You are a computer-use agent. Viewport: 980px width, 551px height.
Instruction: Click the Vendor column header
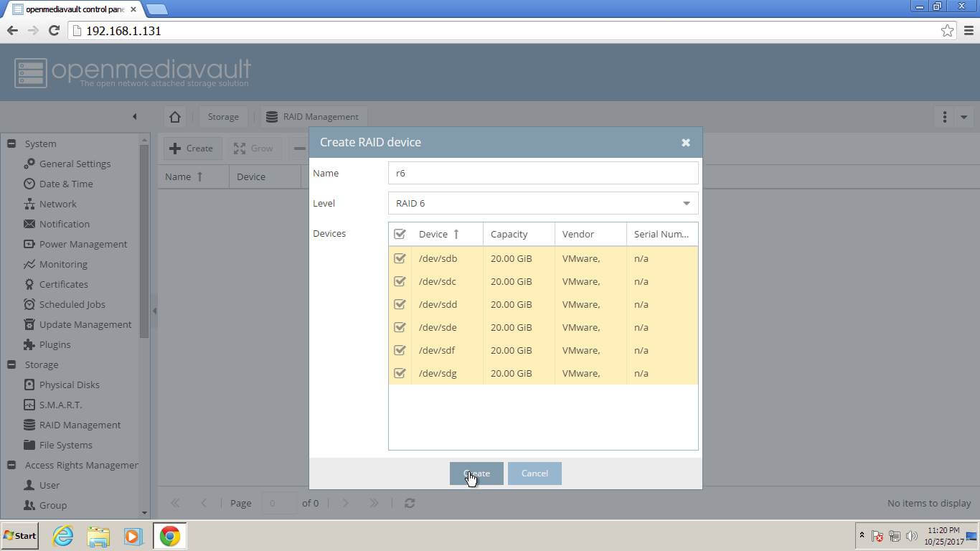click(x=590, y=234)
